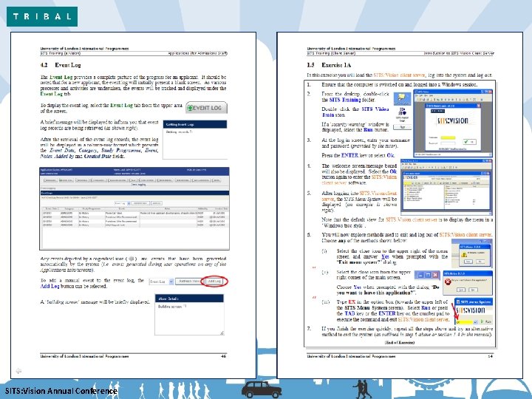Viewport: 532px width, 399px height.
Task: Click the blue "Add Log" text on left page
Action: (x=50, y=287)
